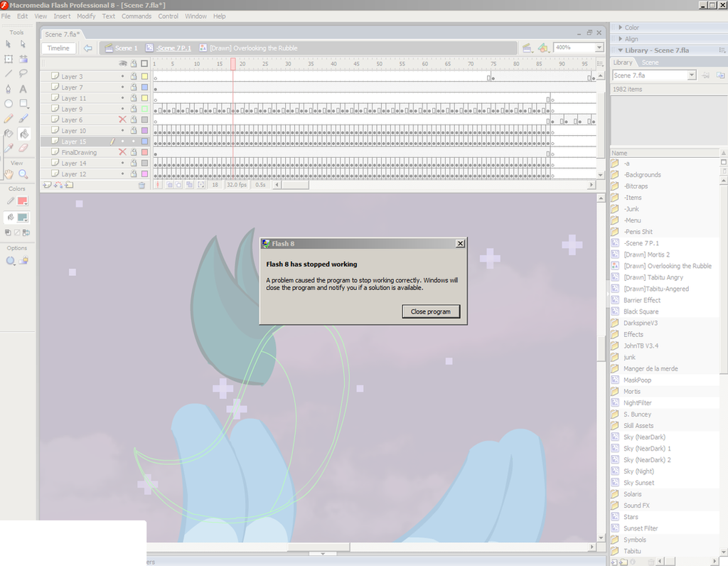Select the Eraser tool

click(x=23, y=148)
